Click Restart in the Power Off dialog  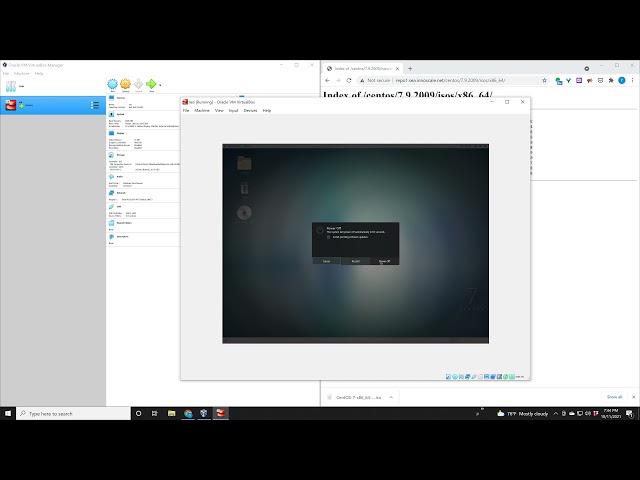pos(356,261)
